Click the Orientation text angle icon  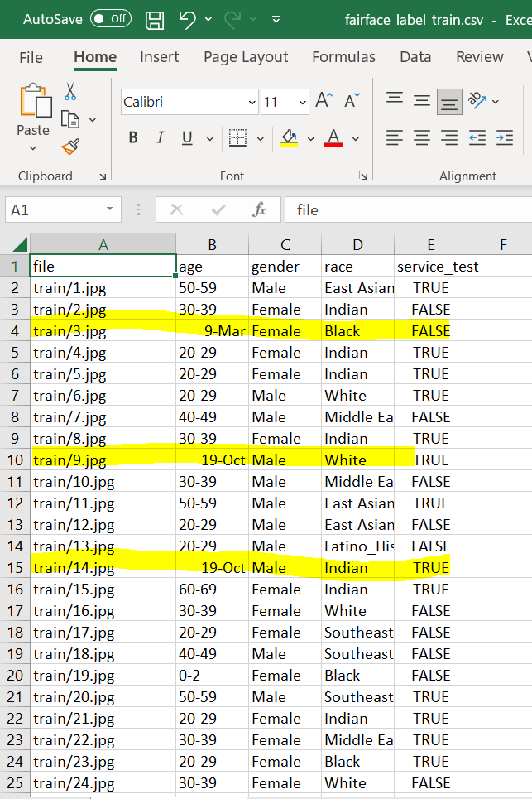pyautogui.click(x=477, y=100)
